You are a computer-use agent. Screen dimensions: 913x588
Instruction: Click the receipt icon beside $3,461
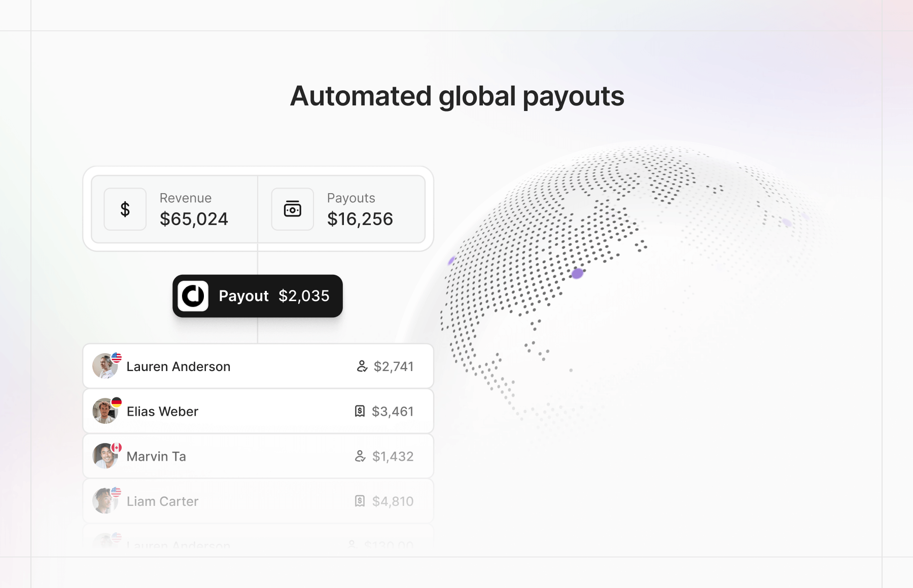[x=360, y=411]
